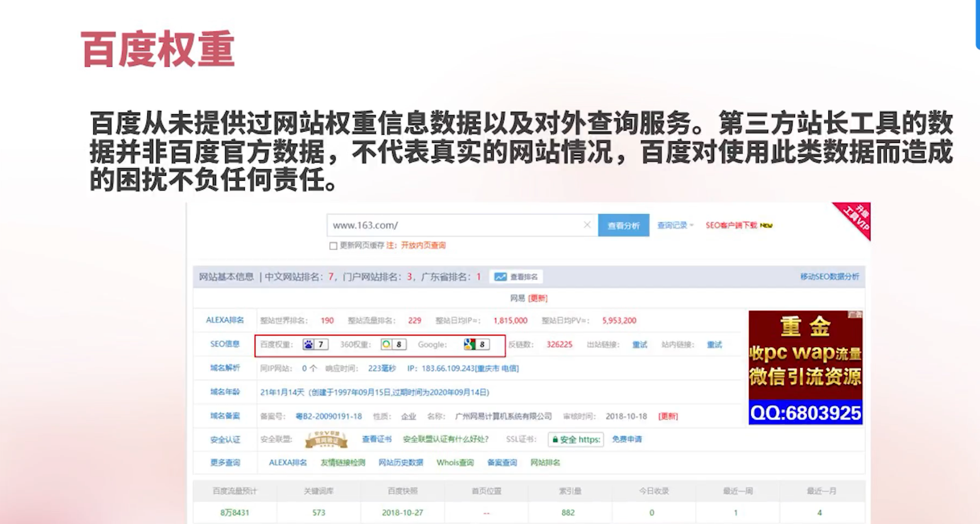The width and height of the screenshot is (980, 524).
Task: Switch to the 网站基本信息 section
Action: [226, 276]
